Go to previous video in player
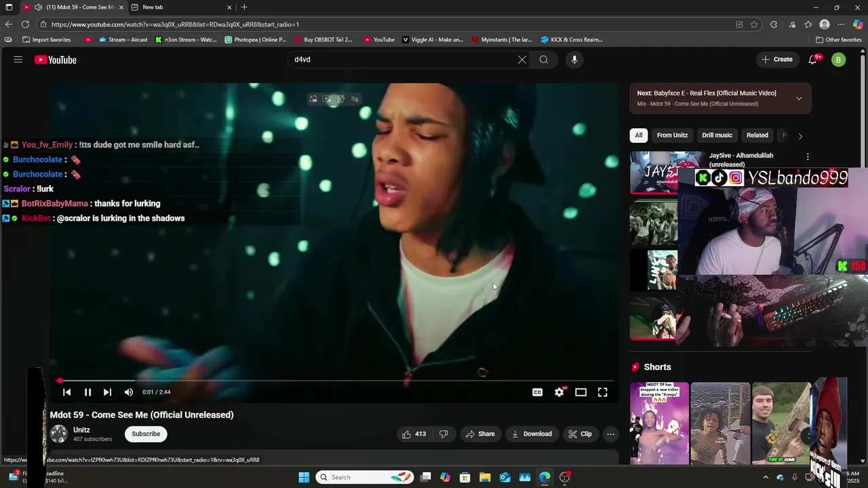This screenshot has height=488, width=868. 66,392
